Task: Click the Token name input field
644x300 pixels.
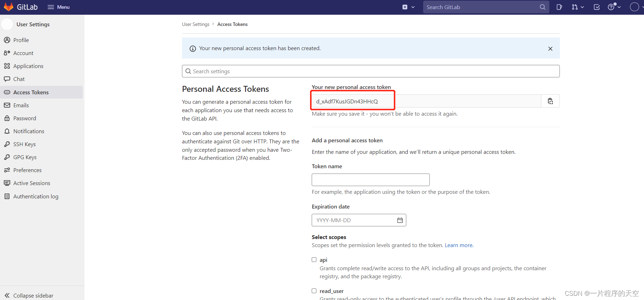Action: [x=371, y=180]
